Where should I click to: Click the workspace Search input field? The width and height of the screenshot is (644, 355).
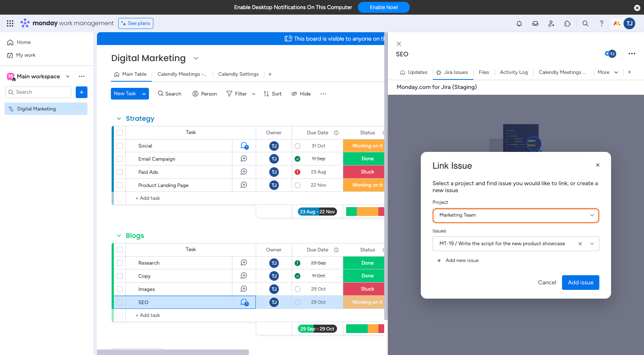click(x=38, y=92)
